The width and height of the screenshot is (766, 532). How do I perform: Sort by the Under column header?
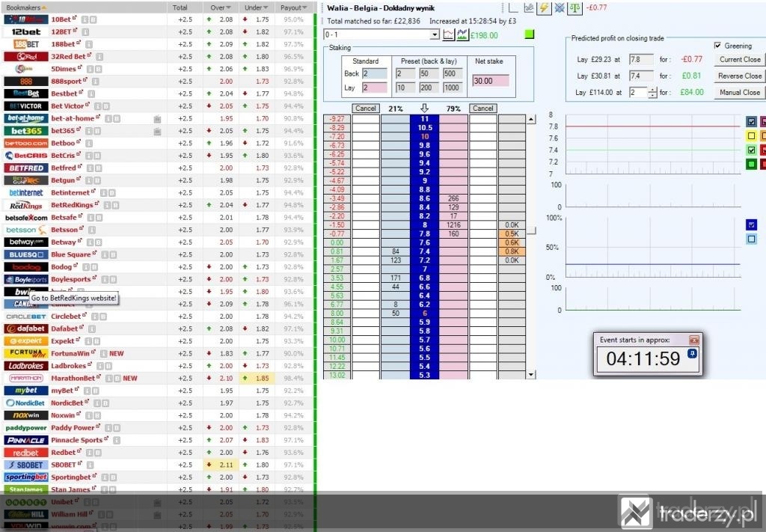tap(256, 7)
